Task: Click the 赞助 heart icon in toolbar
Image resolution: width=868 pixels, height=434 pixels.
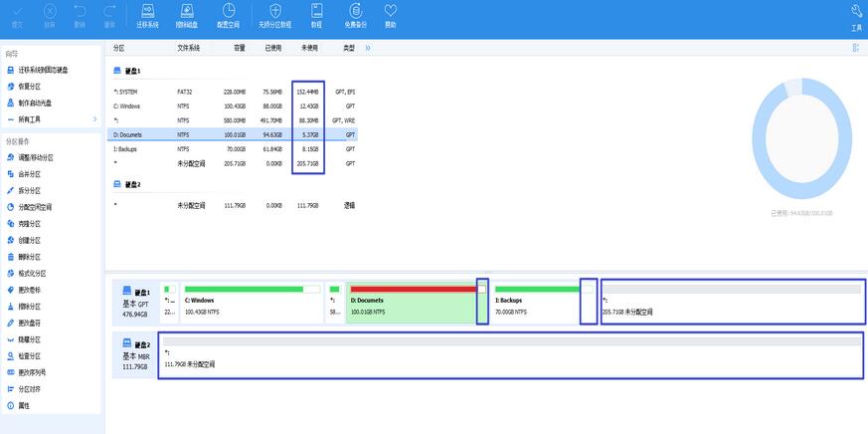Action: click(x=390, y=15)
